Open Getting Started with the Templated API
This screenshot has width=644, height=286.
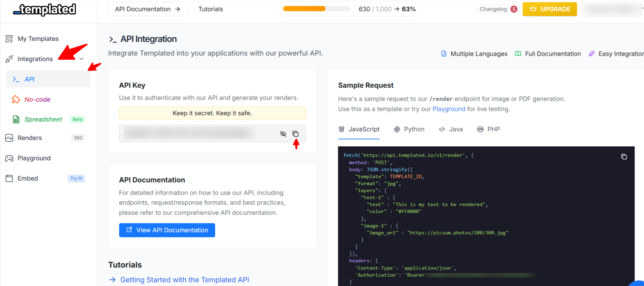[x=185, y=280]
